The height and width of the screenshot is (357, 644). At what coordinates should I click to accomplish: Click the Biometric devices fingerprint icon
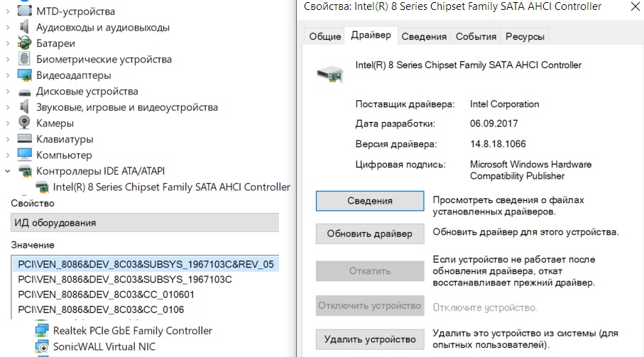25,59
